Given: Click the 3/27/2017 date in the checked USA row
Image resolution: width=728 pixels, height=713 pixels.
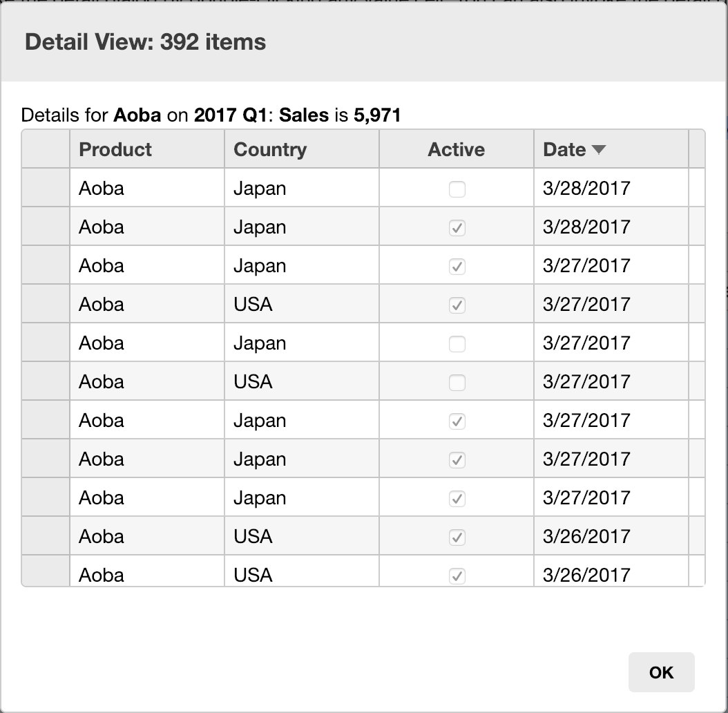Looking at the screenshot, I should click(611, 304).
